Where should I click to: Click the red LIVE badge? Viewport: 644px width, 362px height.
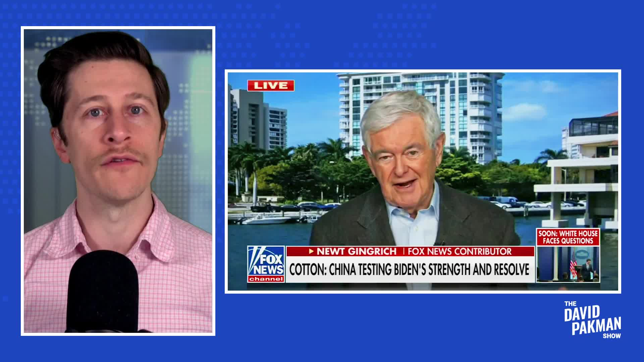pos(271,85)
